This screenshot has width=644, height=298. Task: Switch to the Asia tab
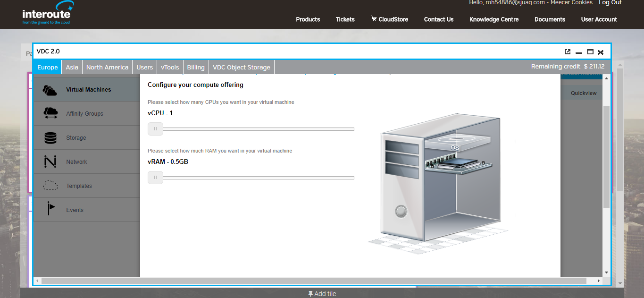coord(72,67)
